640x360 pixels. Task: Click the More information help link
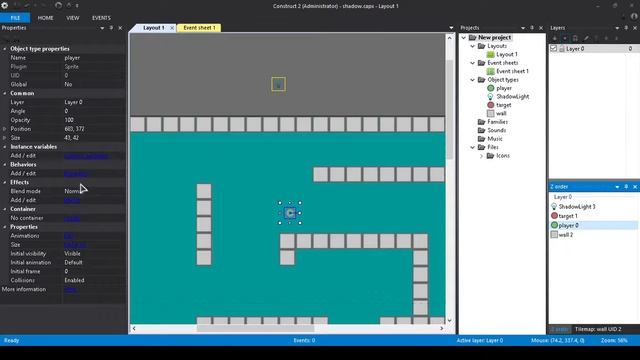pyautogui.click(x=70, y=289)
